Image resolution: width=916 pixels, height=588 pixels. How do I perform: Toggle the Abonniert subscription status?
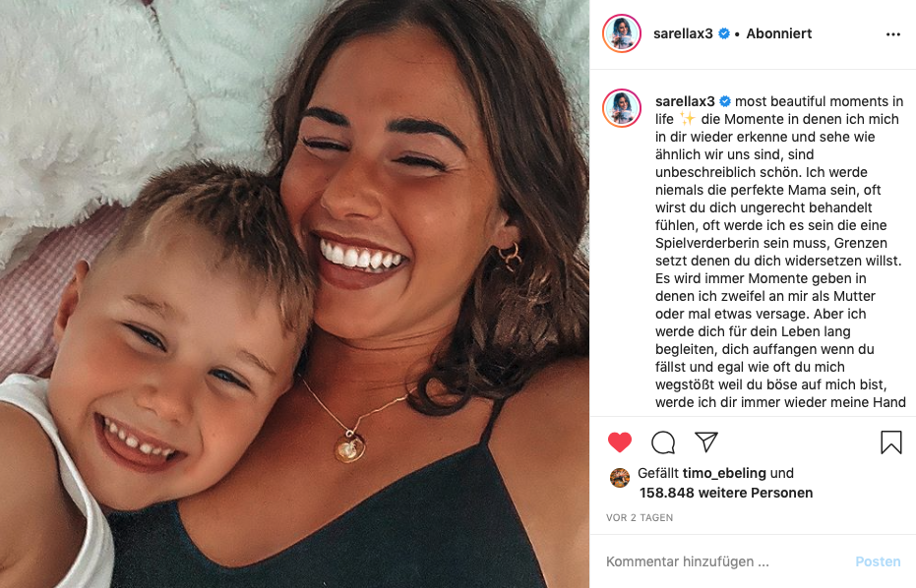point(778,33)
